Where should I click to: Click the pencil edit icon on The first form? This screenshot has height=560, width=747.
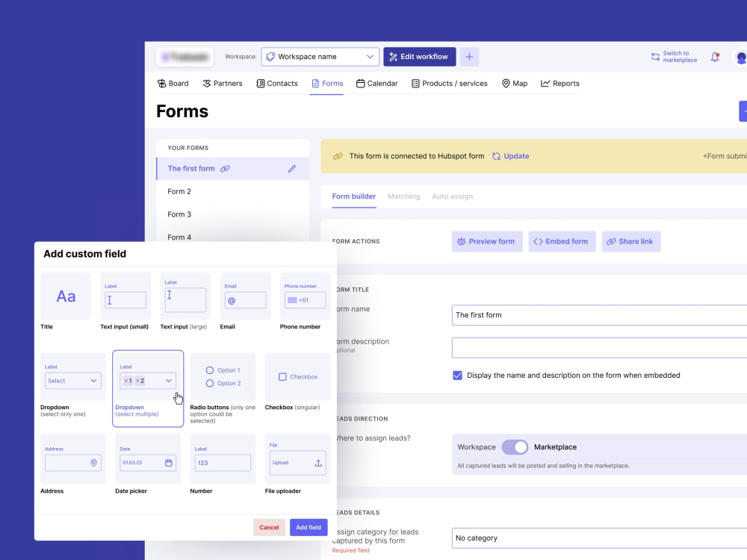point(291,169)
